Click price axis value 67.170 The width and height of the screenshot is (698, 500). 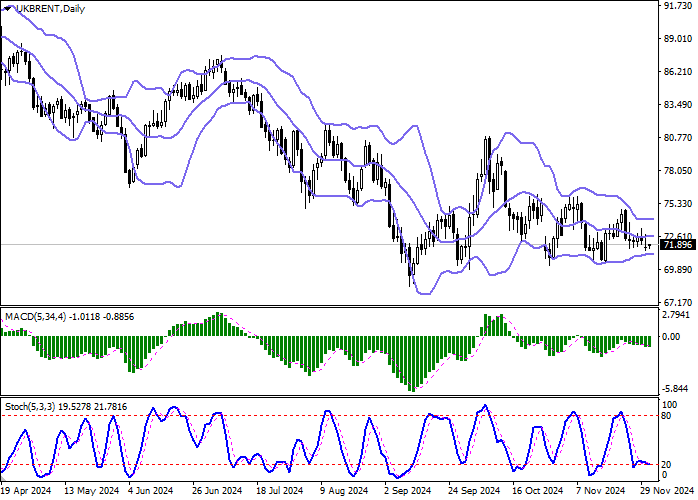click(678, 303)
